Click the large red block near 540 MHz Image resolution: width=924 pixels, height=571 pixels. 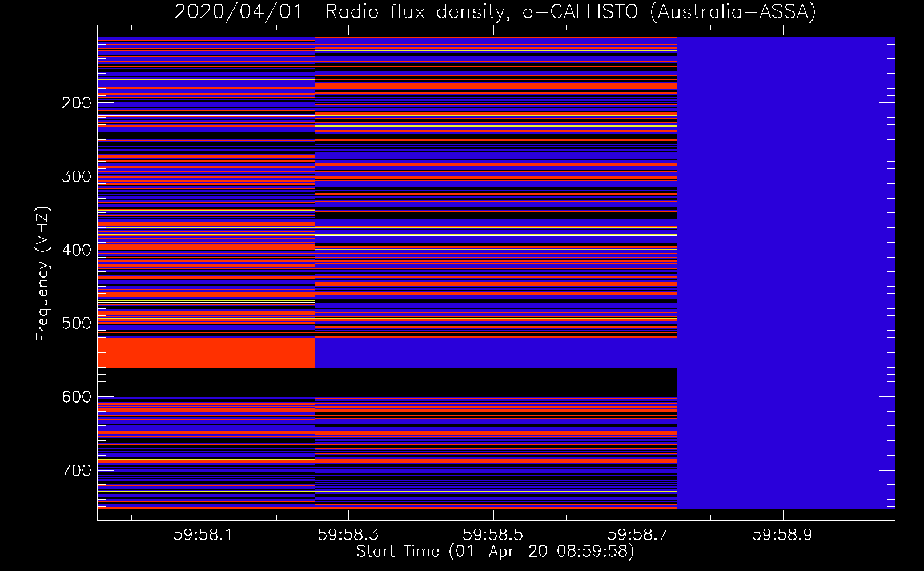point(206,353)
